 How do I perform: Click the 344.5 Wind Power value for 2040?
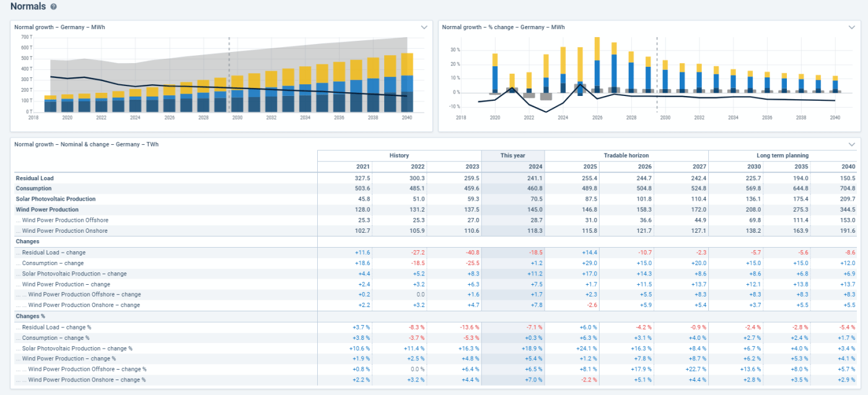coord(848,210)
